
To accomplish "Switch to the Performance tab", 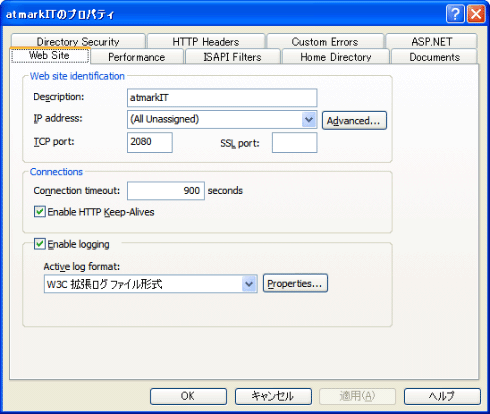I will 137,57.
